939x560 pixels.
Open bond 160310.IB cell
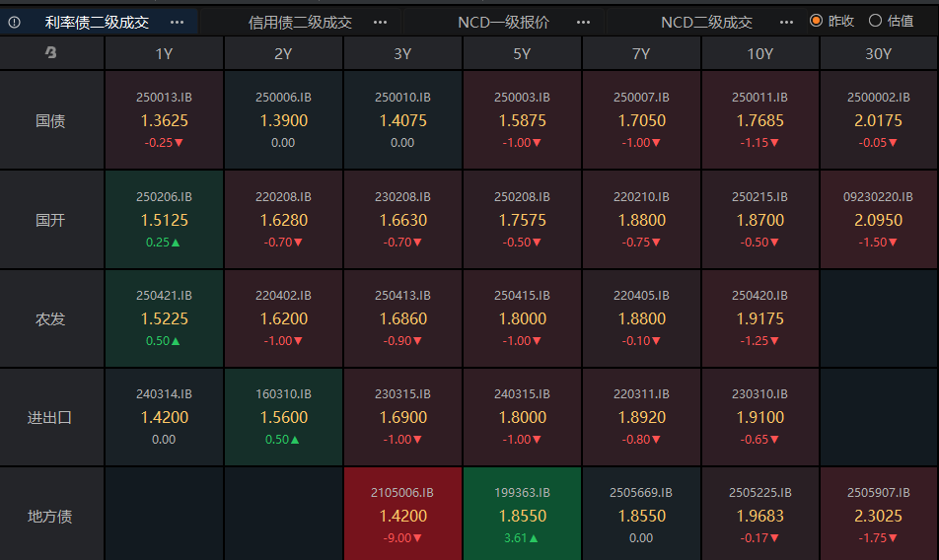point(283,417)
